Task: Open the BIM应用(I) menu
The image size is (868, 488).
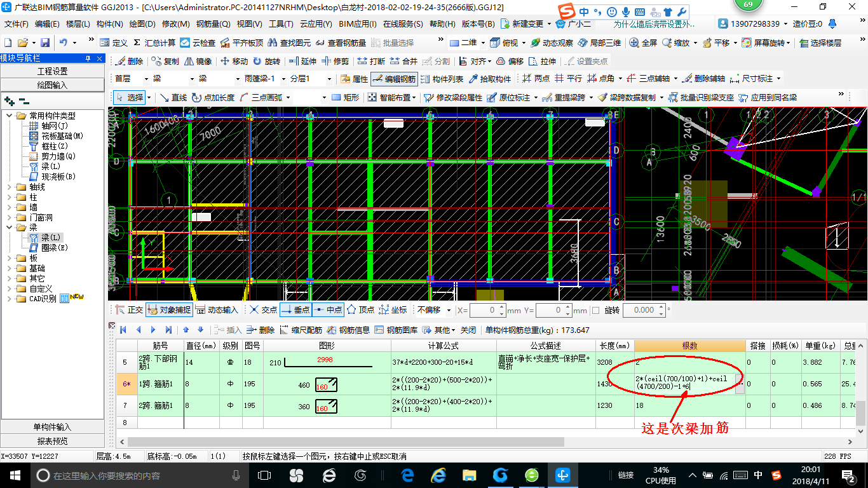Action: point(357,24)
